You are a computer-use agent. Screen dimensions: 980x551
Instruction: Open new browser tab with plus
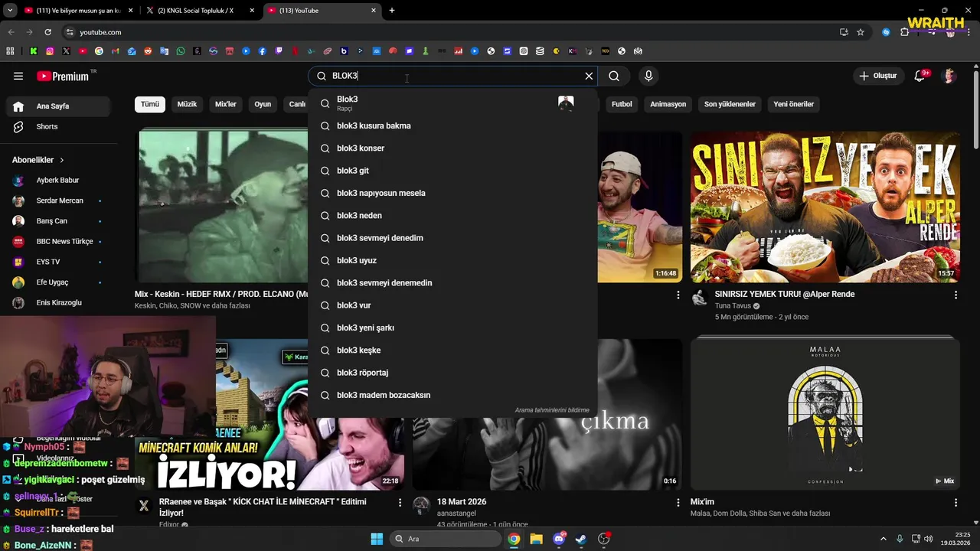pyautogui.click(x=392, y=11)
